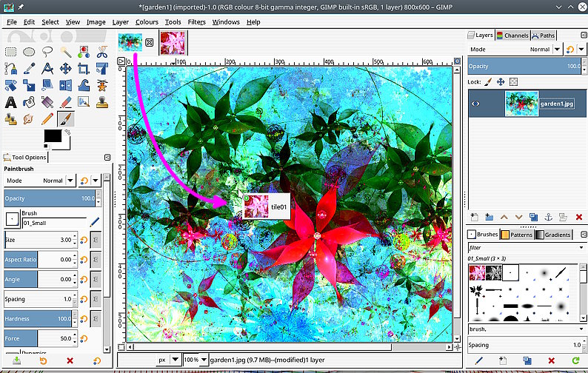588x373 pixels.
Task: Toggle Size link to brush default
Action: click(96, 240)
